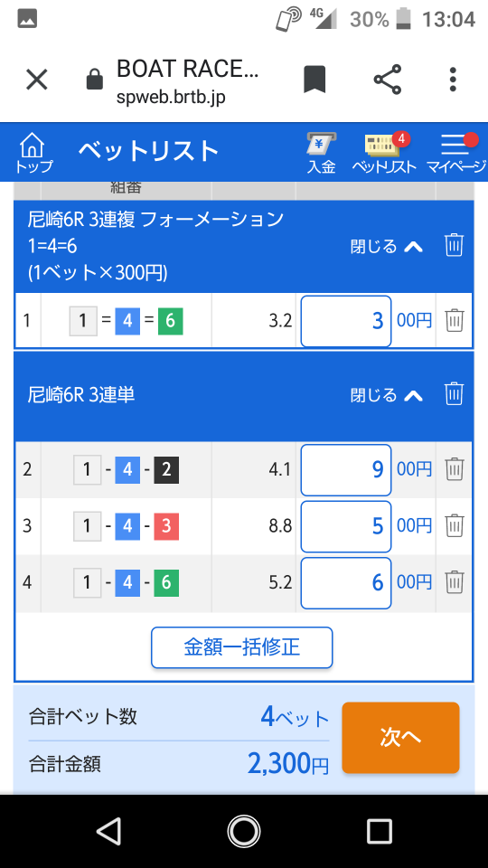Remove the 1-4-6 trifecta bet row
The image size is (488, 868).
(x=455, y=582)
